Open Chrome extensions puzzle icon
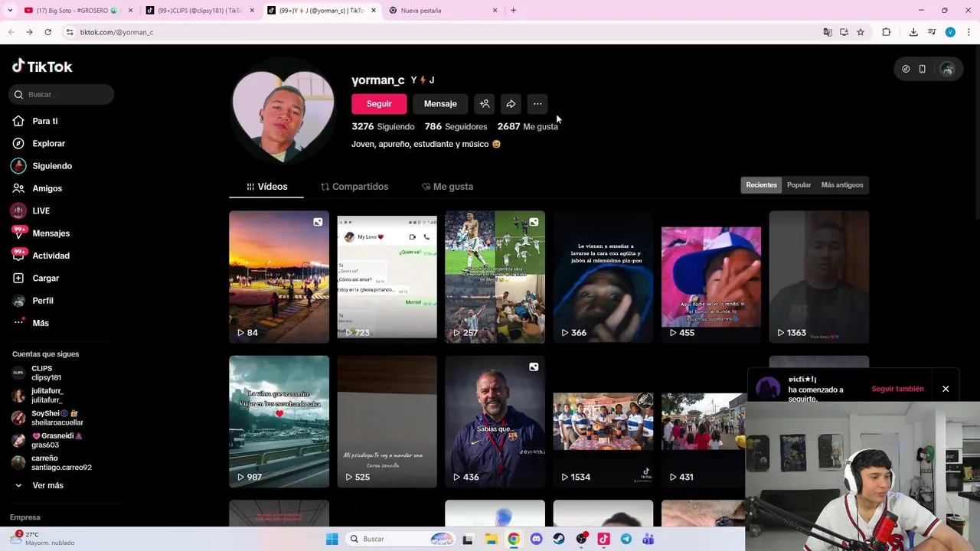The height and width of the screenshot is (551, 980). tap(887, 32)
